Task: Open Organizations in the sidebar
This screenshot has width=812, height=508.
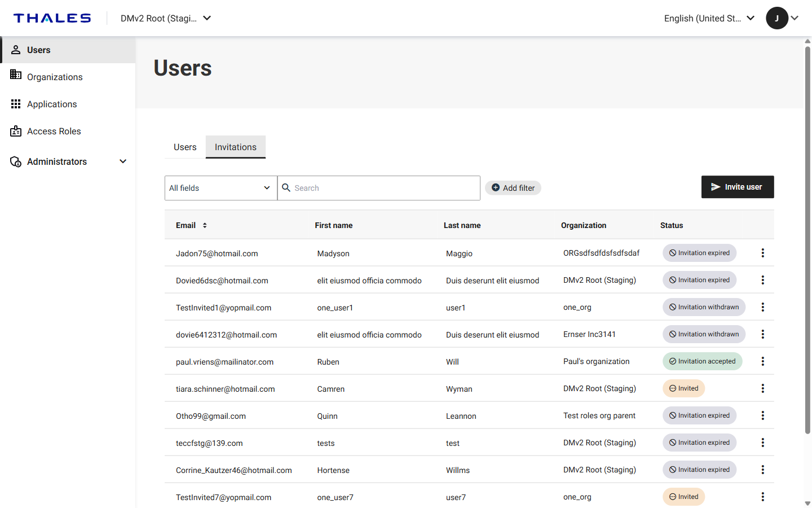Action: pos(68,77)
